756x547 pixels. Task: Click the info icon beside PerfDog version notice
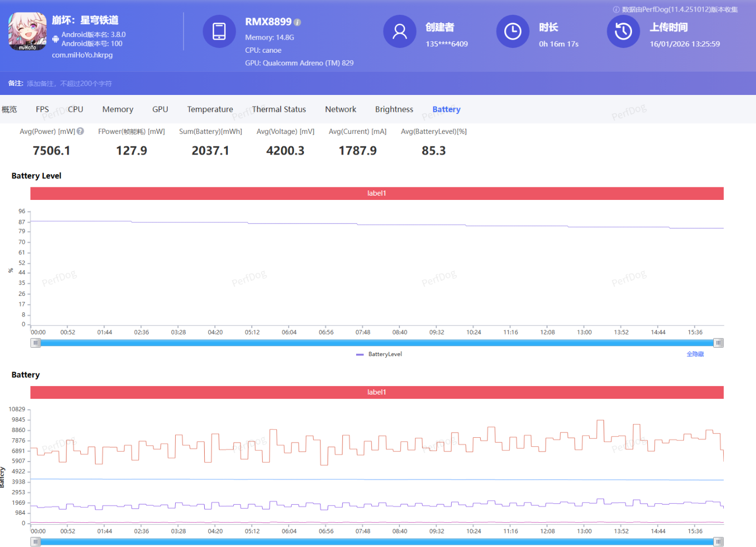[x=616, y=9]
